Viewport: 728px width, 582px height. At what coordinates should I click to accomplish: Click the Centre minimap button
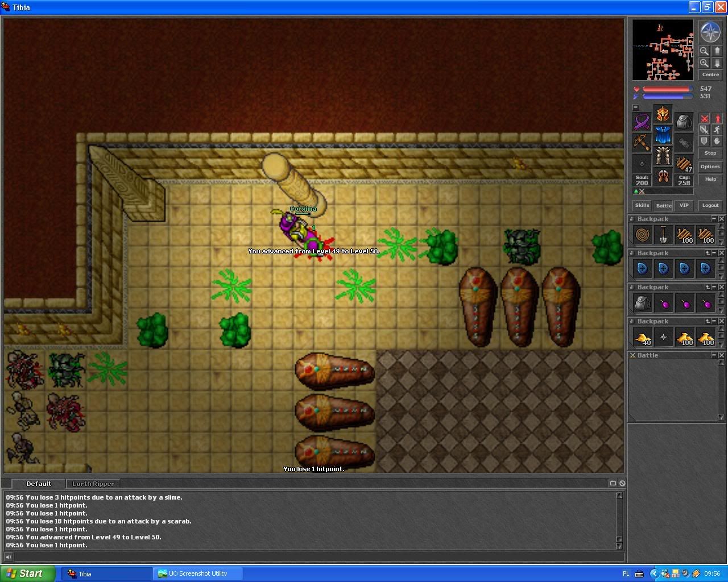(710, 74)
